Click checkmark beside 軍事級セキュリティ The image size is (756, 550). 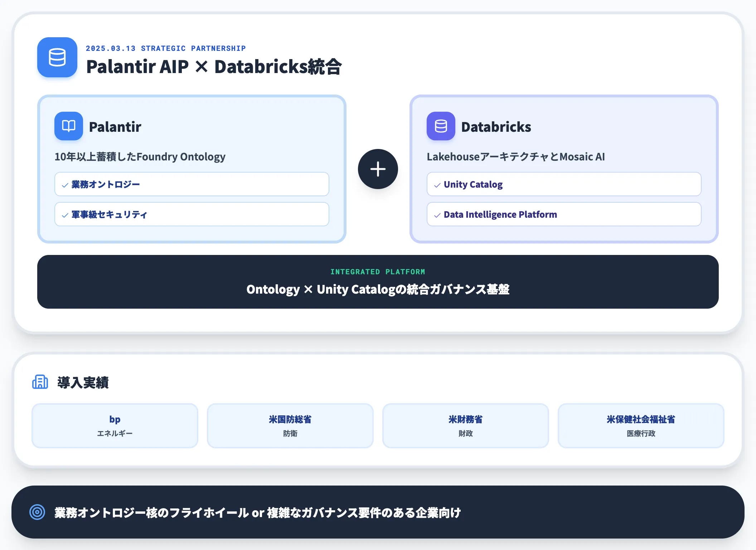pyautogui.click(x=65, y=215)
